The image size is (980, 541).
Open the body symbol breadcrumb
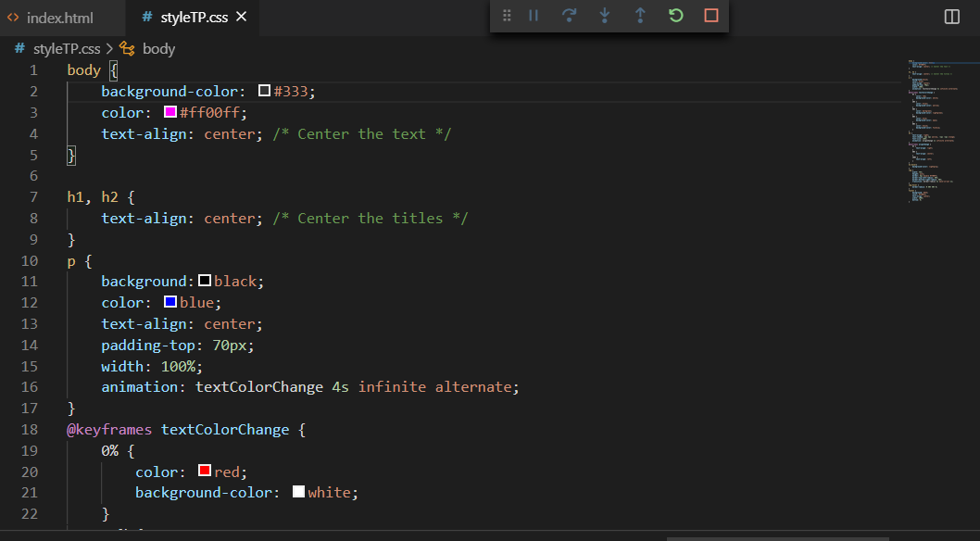[158, 49]
